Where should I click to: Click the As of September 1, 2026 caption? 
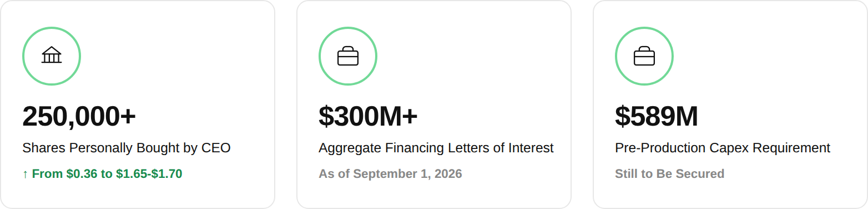click(390, 174)
